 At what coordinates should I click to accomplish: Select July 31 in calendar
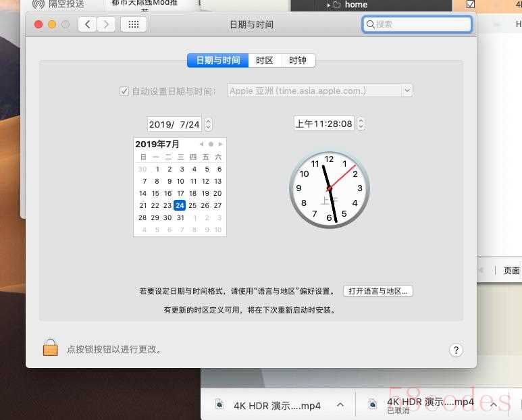(x=180, y=217)
